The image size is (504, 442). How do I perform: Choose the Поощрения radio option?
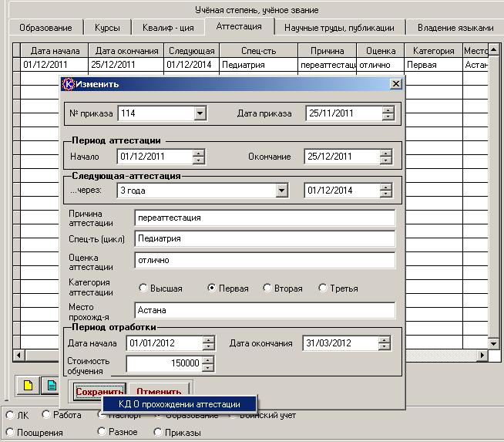coord(10,432)
